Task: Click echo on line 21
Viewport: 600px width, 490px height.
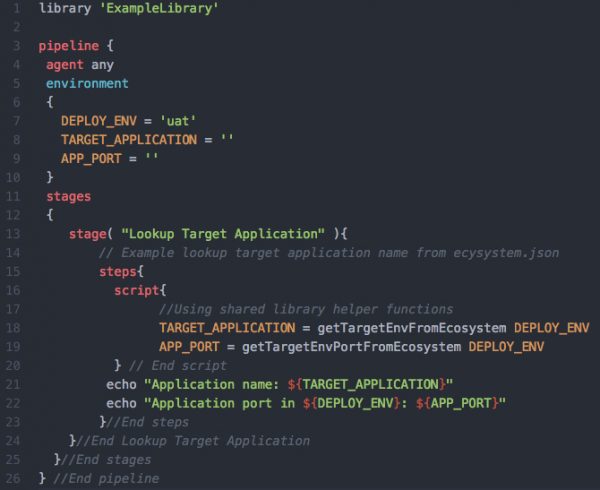Action: (121, 384)
